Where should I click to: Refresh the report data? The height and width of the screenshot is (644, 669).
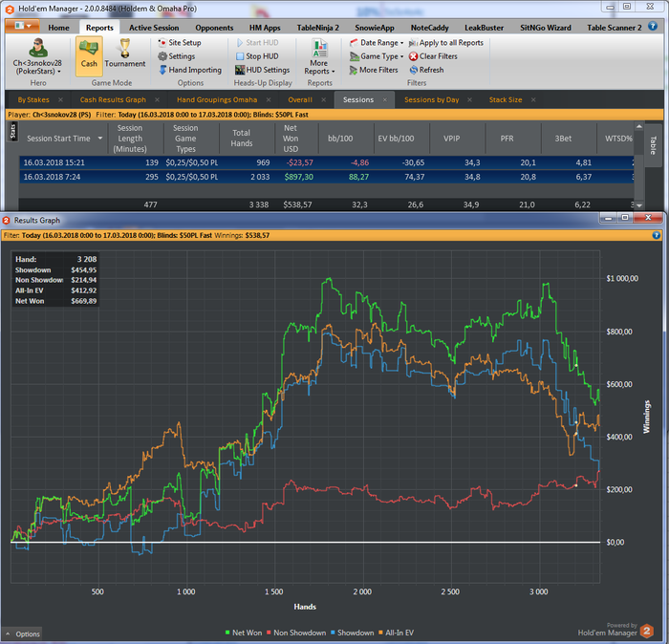(x=426, y=70)
